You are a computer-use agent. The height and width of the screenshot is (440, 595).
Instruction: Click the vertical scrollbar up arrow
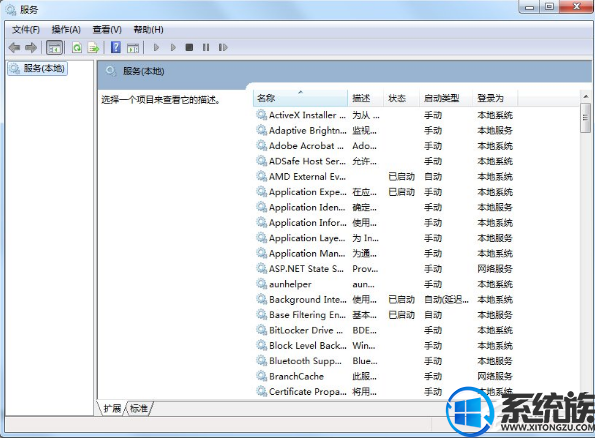point(586,97)
